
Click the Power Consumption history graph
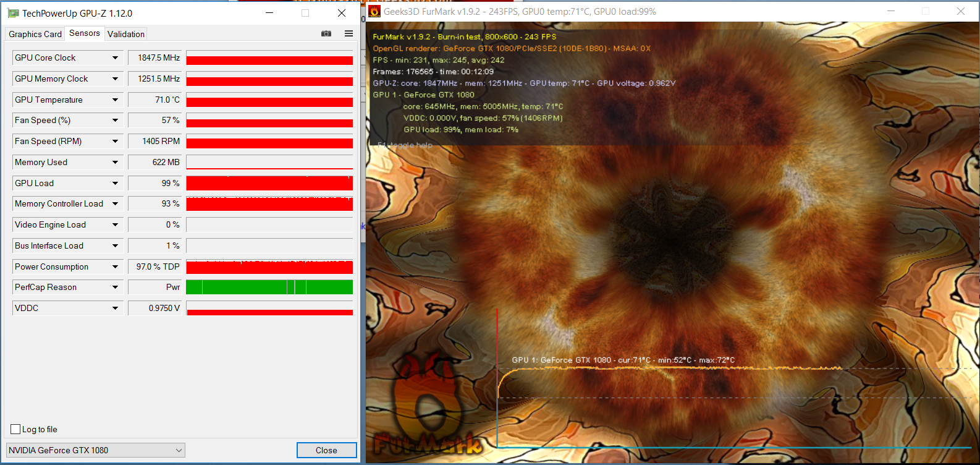click(x=269, y=267)
